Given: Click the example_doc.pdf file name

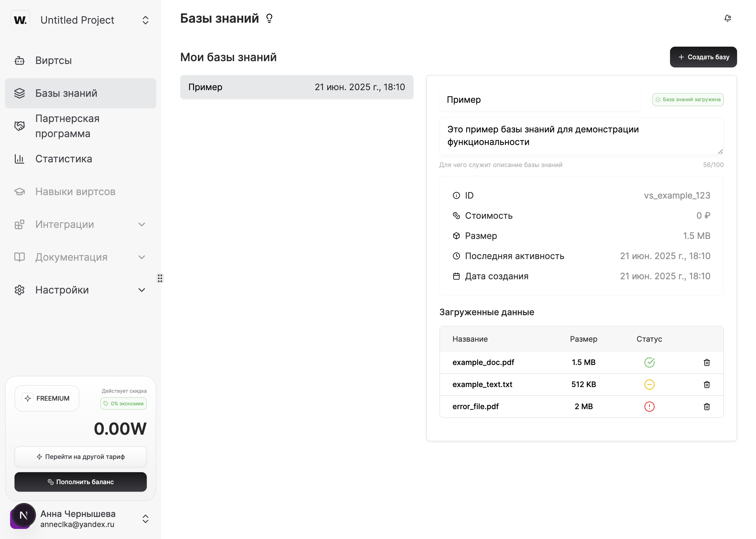Looking at the screenshot, I should [x=483, y=362].
